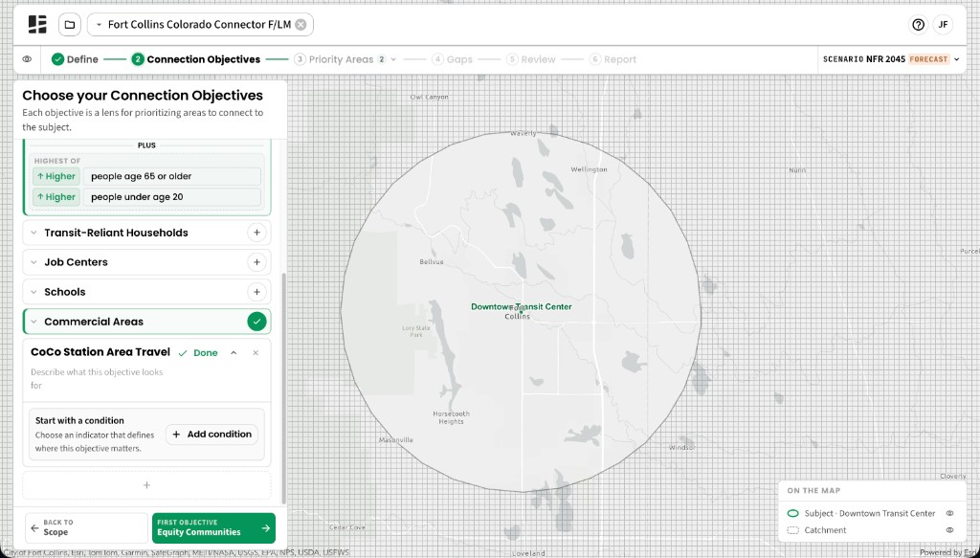Click the Add condition button

point(212,435)
